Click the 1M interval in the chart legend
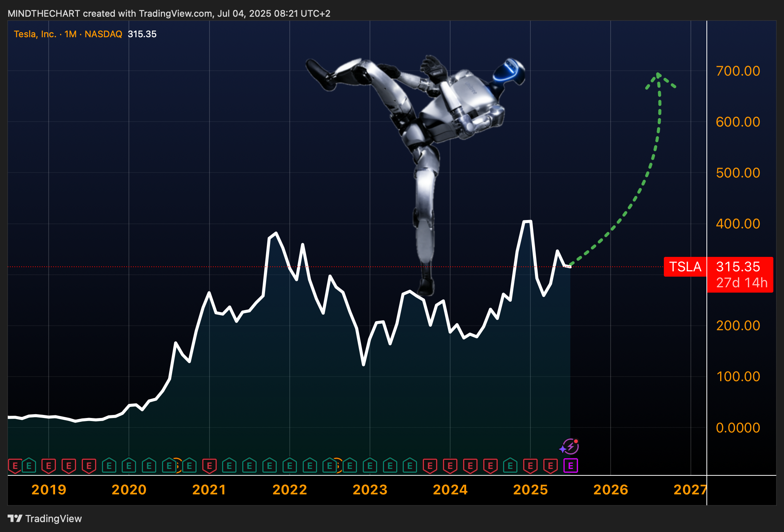The height and width of the screenshot is (532, 784). tap(70, 34)
